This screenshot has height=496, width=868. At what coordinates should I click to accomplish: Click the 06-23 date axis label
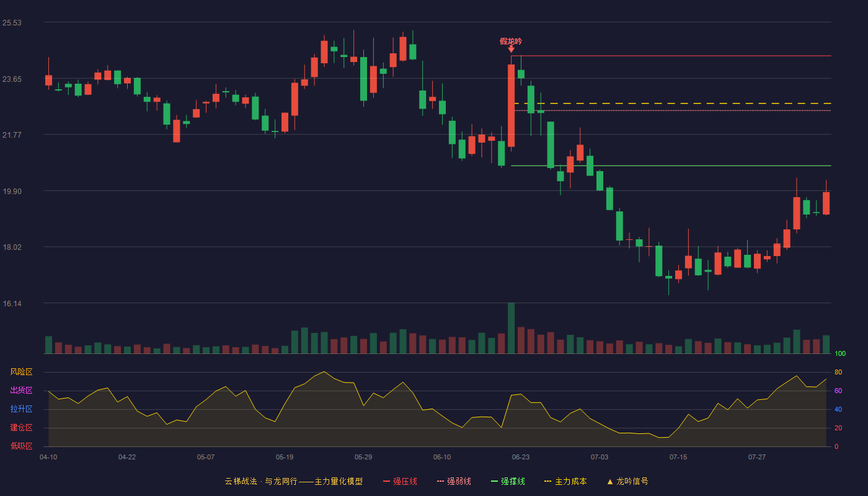[521, 458]
